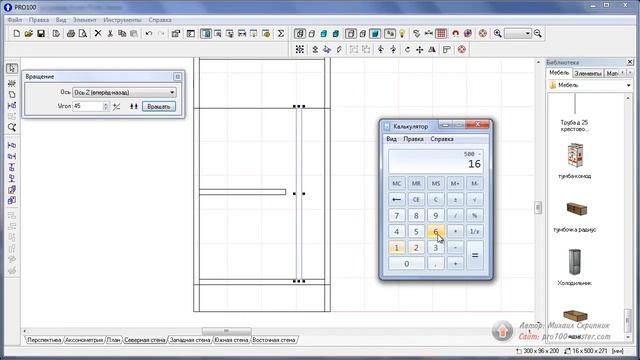Viewport: 640px width, 360px height.
Task: Click the CE button in Калькулятор
Action: (x=416, y=200)
